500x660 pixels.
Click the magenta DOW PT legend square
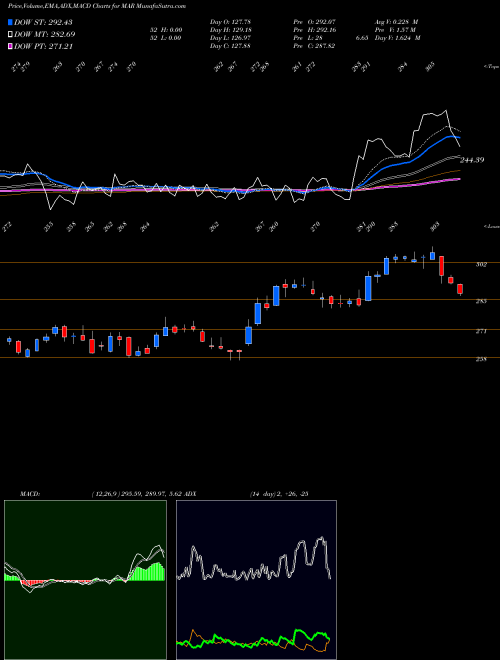[10, 46]
